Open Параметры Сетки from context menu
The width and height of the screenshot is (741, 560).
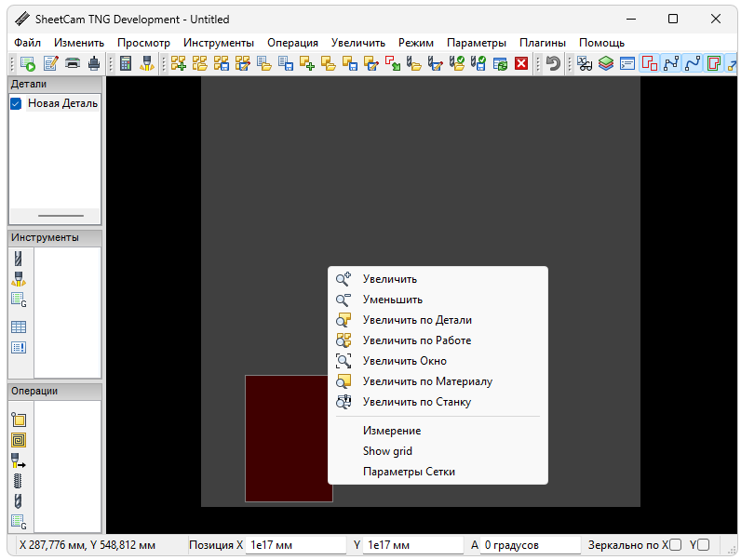438,472
